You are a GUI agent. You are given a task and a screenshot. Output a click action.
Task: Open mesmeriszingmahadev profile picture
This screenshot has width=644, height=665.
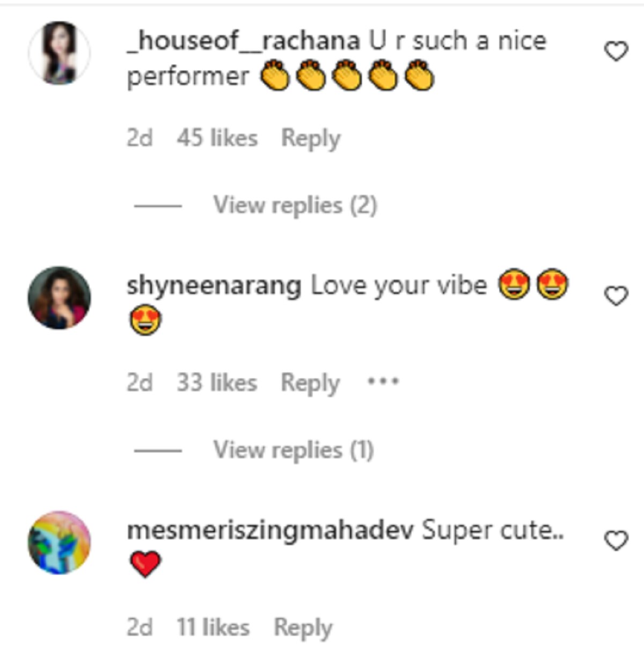pos(59,542)
